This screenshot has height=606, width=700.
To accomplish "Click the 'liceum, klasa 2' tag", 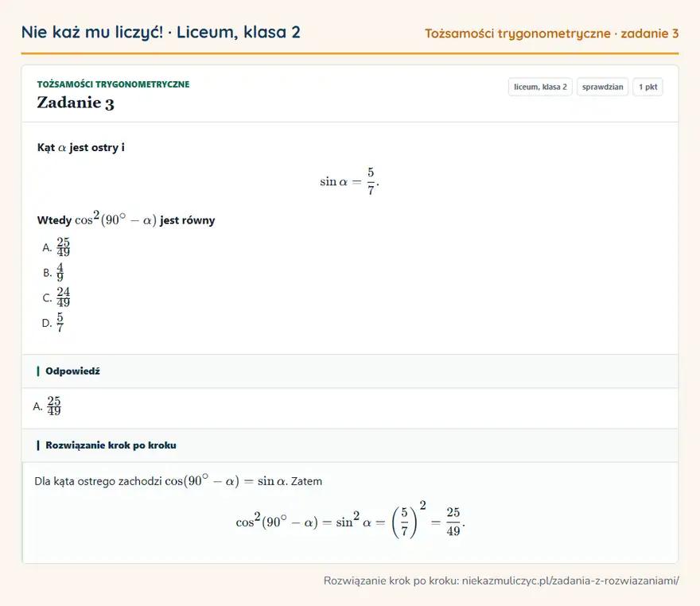I will point(540,87).
